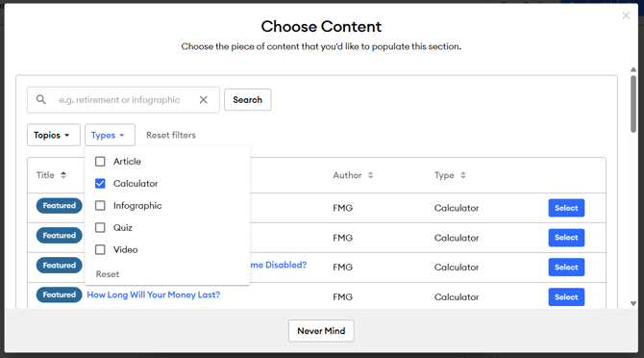
Task: Click the Video option label
Action: (x=125, y=249)
